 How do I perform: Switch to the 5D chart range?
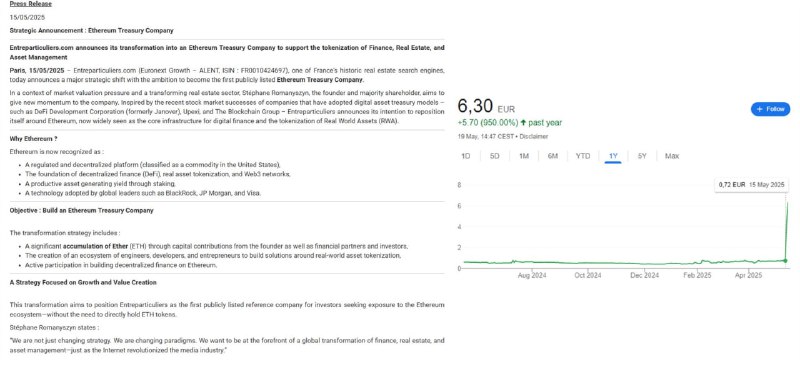494,156
